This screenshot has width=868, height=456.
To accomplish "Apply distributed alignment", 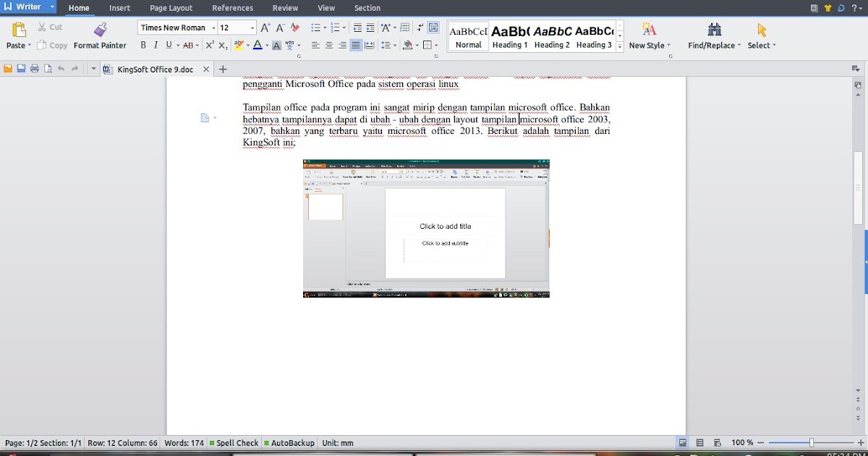I will (x=370, y=45).
